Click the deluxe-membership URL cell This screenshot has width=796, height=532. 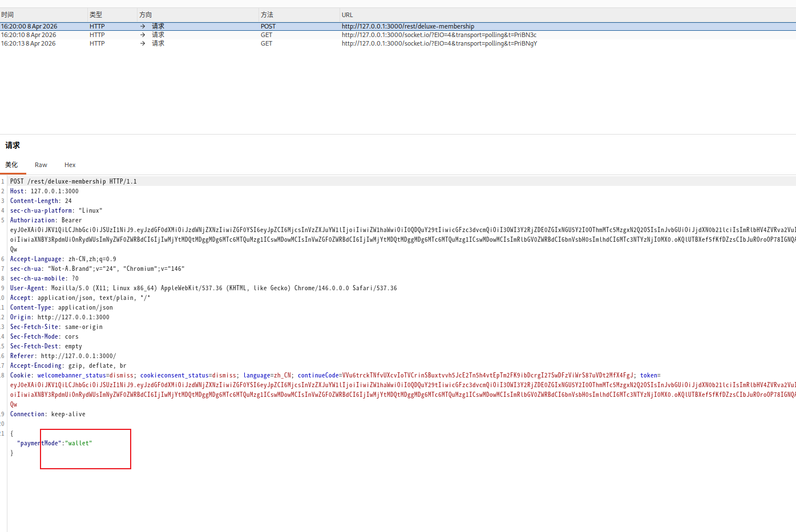pyautogui.click(x=408, y=26)
